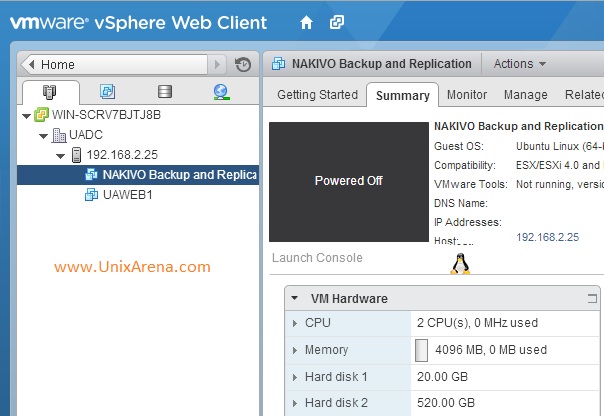Click the Powered Off console thumbnail
604x416 pixels.
349,182
